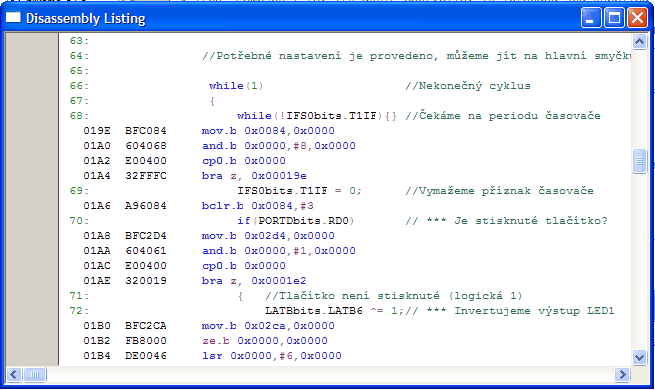Click the Disassembly Listing window icon
The height and width of the screenshot is (390, 655).
click(13, 18)
